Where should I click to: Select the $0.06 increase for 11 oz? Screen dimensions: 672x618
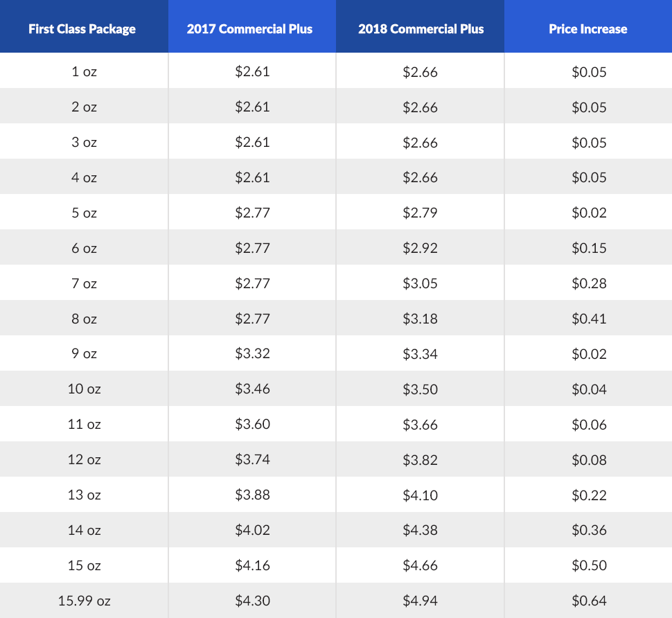click(588, 424)
